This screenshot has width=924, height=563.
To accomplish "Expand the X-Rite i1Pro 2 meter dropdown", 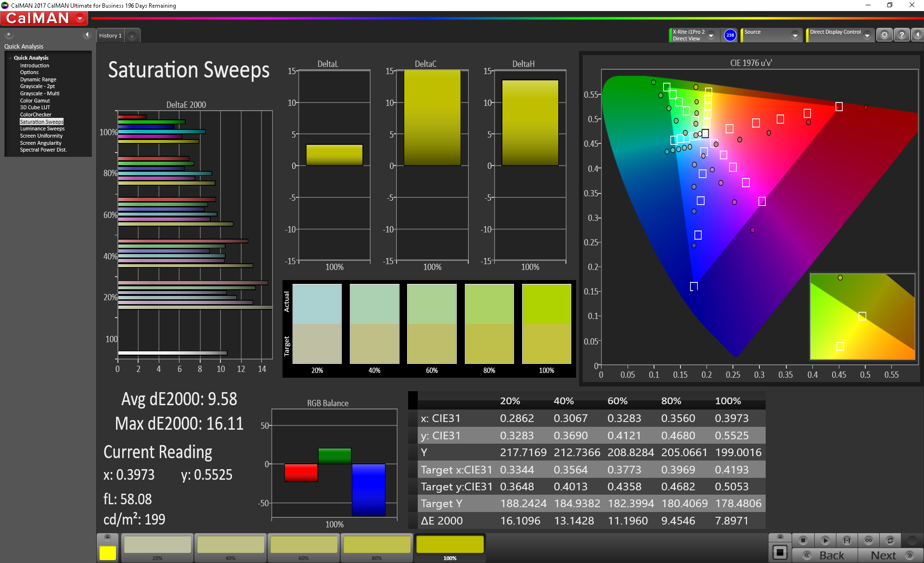I will tap(711, 36).
